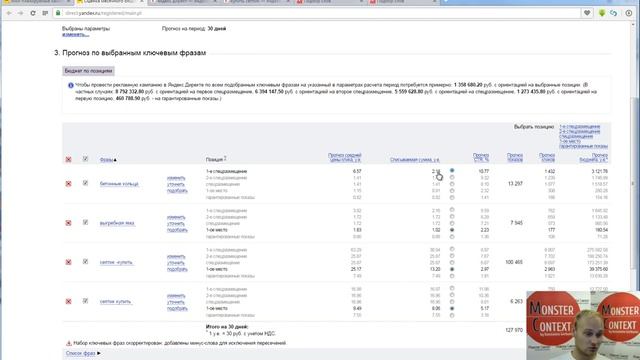The width and height of the screenshot is (640, 360).
Task: Click the browser forward arrow
Action: coord(20,13)
